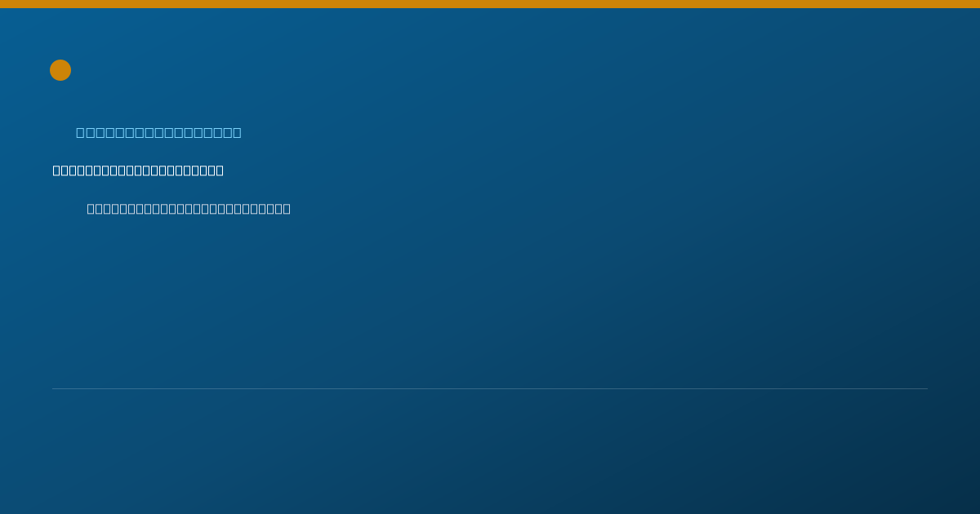Click the orange accent bar at top
This screenshot has height=514, width=980.
pos(490,4)
